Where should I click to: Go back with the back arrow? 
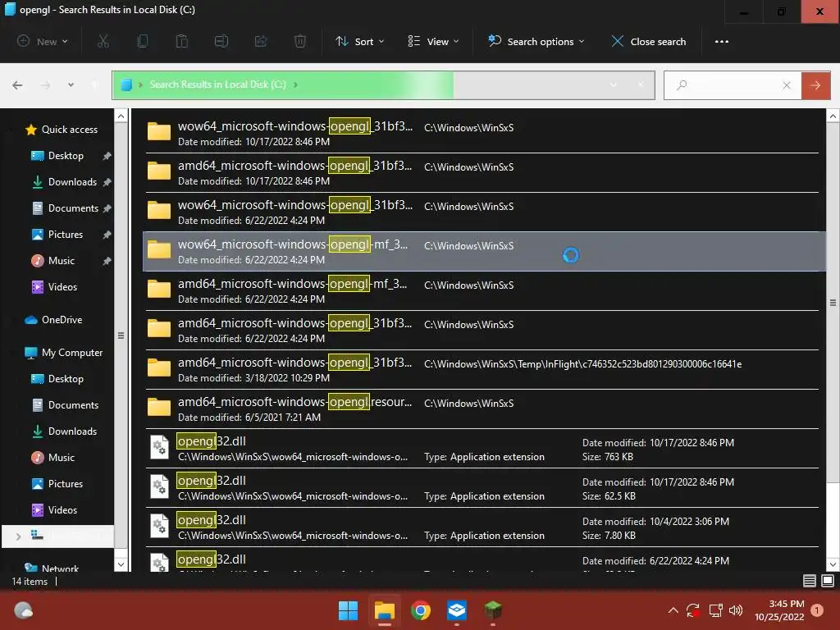tap(17, 85)
